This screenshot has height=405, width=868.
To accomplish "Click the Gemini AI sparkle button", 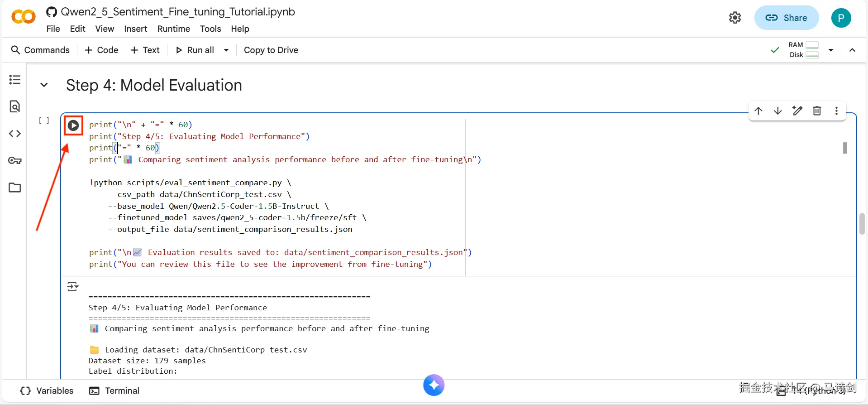I will coord(434,385).
